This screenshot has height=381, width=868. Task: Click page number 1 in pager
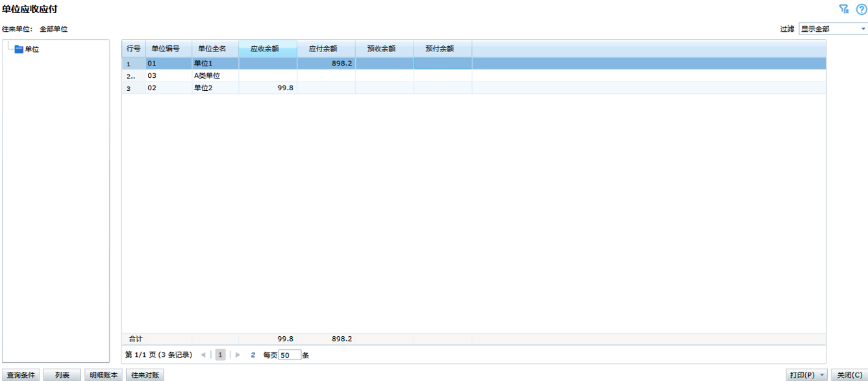click(x=221, y=355)
